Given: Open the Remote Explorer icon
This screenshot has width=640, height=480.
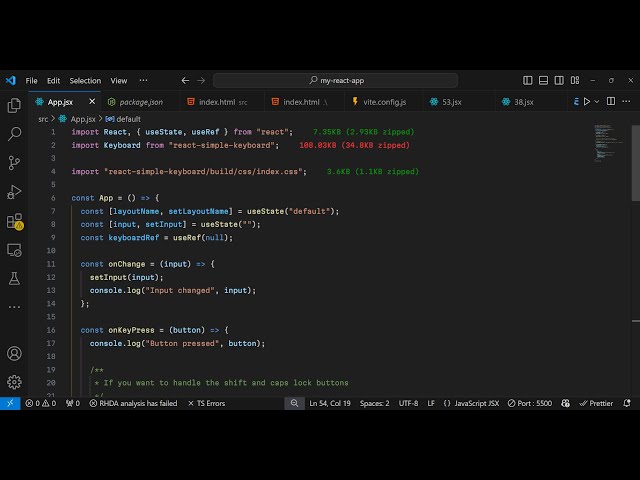Looking at the screenshot, I should [x=14, y=249].
